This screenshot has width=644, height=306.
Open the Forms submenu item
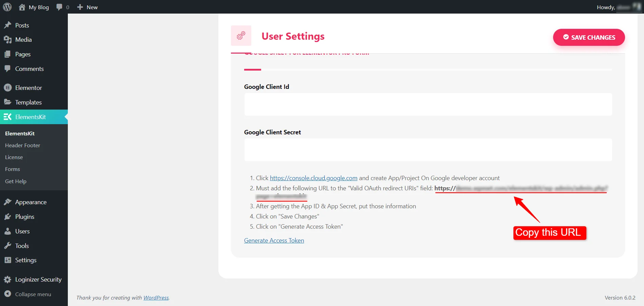(x=13, y=169)
